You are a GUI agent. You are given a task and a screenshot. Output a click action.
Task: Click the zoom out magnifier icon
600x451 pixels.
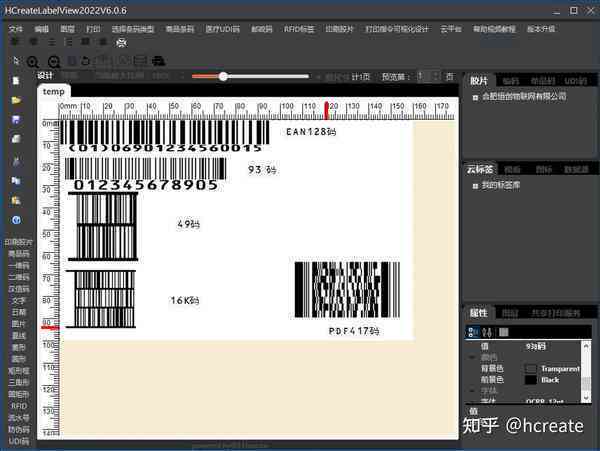pyautogui.click(x=54, y=61)
